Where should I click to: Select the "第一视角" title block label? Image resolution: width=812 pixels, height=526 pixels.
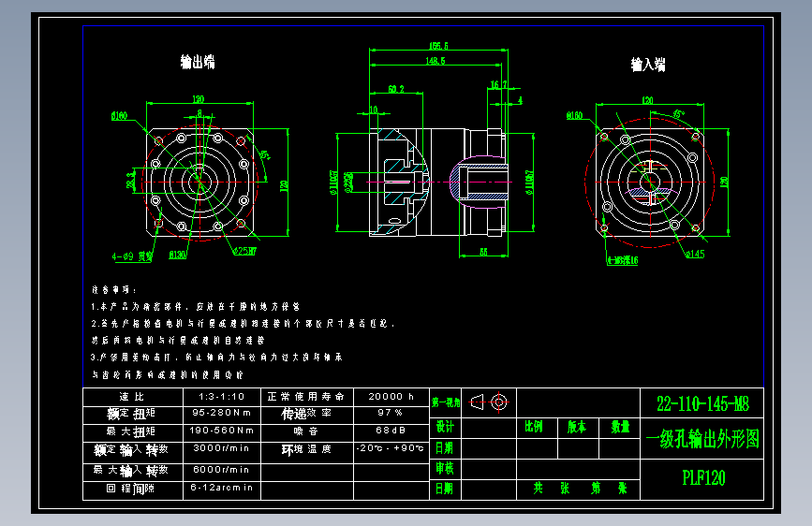(446, 402)
